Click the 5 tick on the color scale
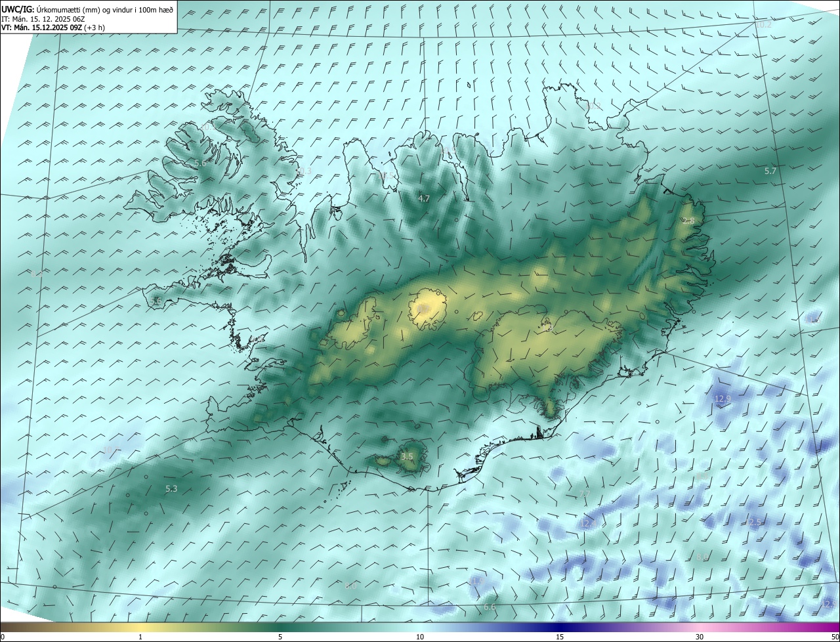Viewport: 840px width, 642px height. 280,637
